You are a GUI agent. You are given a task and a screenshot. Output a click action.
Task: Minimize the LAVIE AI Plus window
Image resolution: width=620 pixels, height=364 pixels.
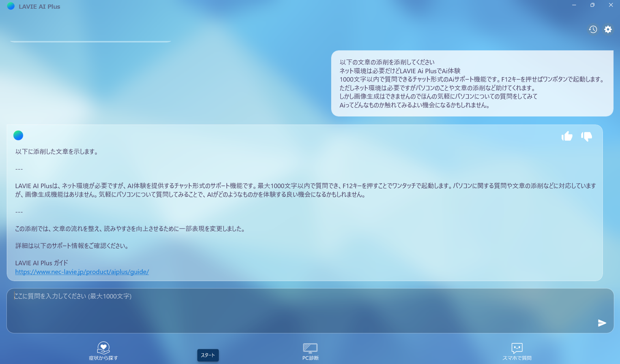[x=574, y=5]
